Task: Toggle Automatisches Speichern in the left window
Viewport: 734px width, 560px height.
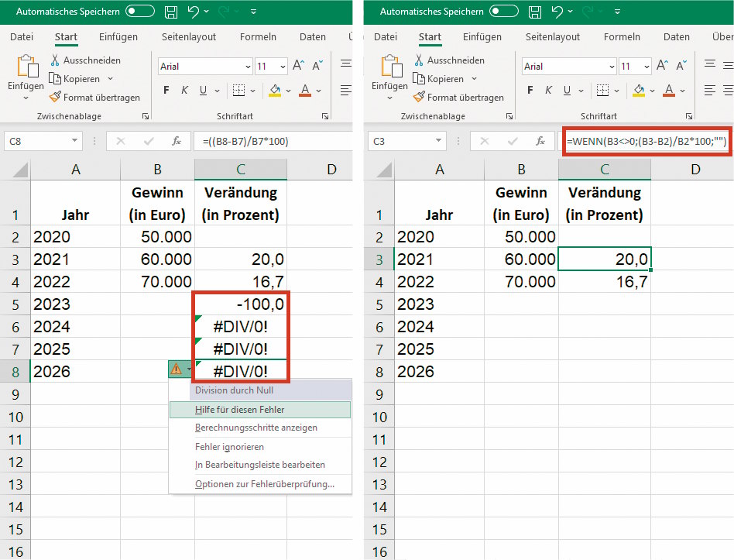Action: point(140,12)
